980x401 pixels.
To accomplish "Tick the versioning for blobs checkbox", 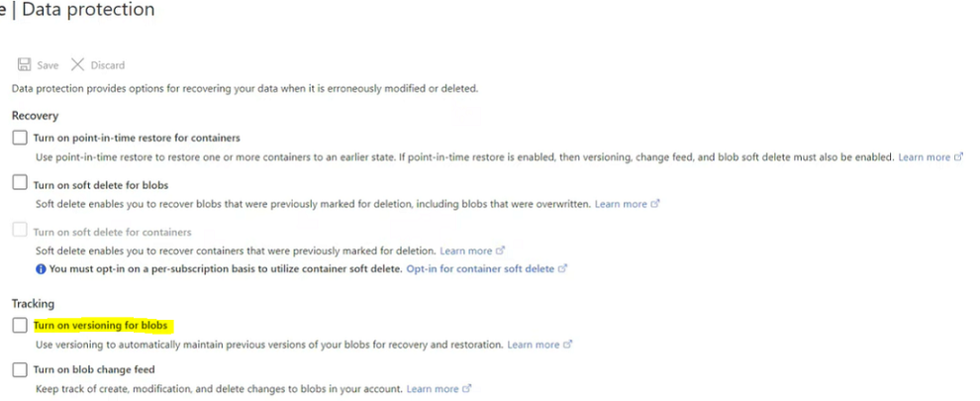I will 20,325.
